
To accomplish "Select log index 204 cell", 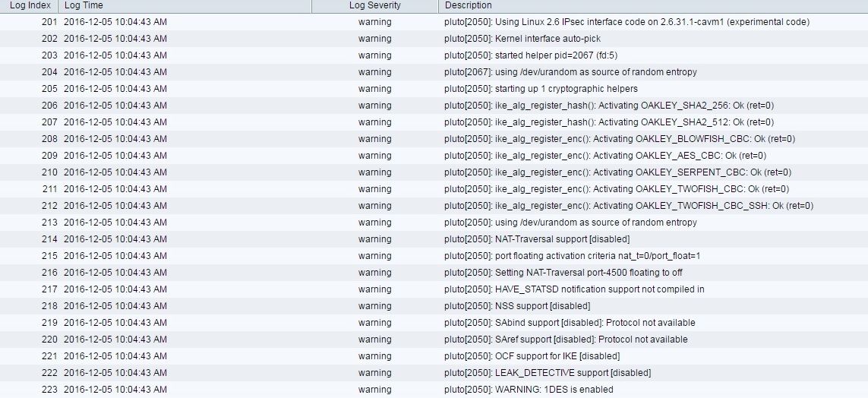I will [x=49, y=72].
